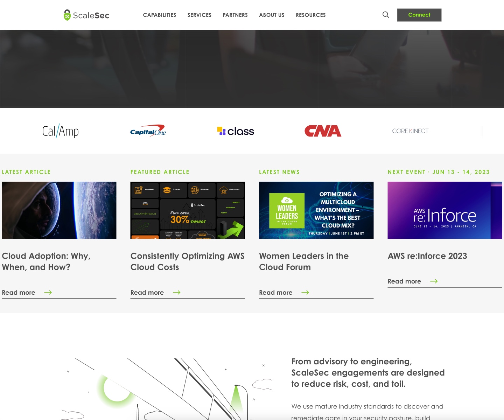Click the "LATEST NEWS" label

click(279, 172)
